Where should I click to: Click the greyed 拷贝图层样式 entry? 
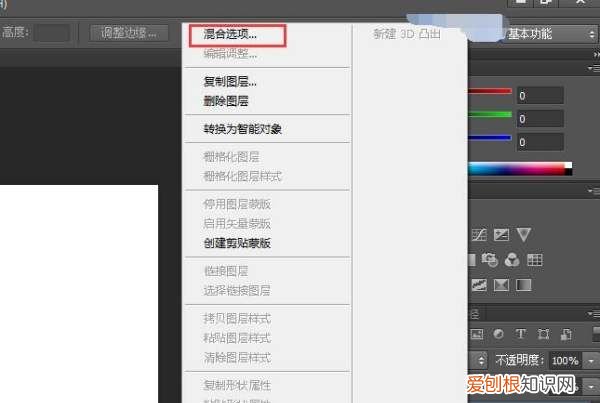[237, 318]
